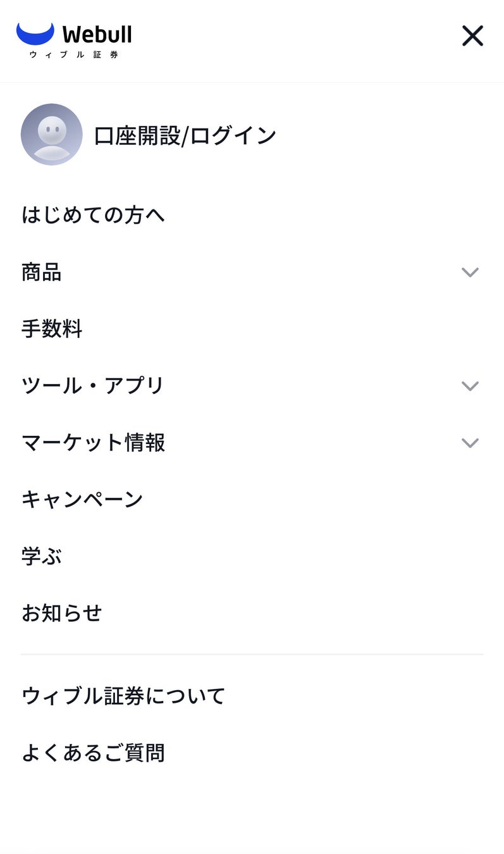The height and width of the screenshot is (854, 504).
Task: Click the ウィブル証券 subtitle under the logo
Action: pyautogui.click(x=74, y=54)
